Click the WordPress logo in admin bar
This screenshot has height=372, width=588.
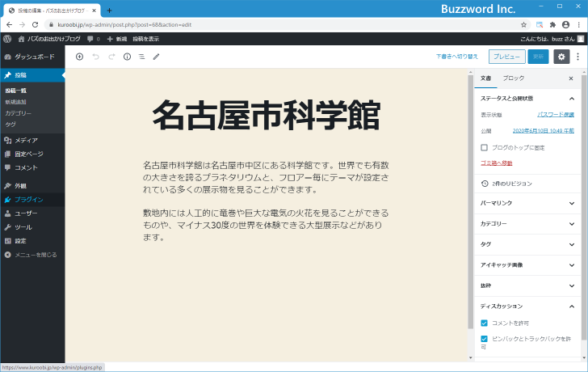[7, 39]
